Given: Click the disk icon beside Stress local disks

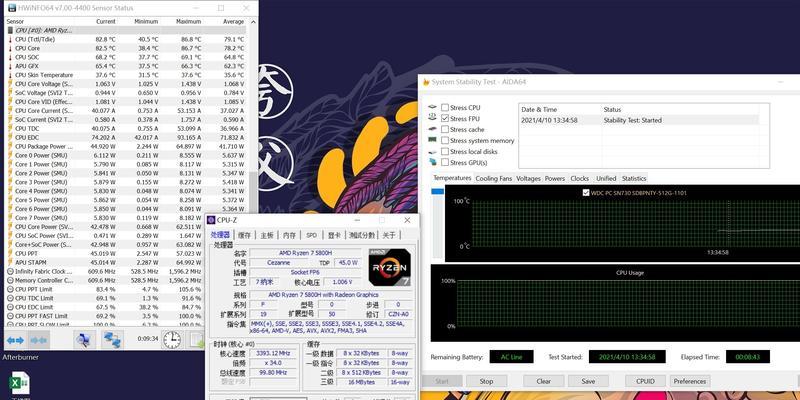Looking at the screenshot, I should [x=433, y=152].
